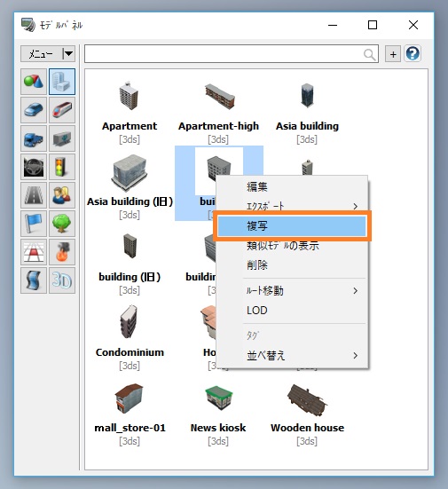Expand the 並べ替え submenu

point(292,355)
